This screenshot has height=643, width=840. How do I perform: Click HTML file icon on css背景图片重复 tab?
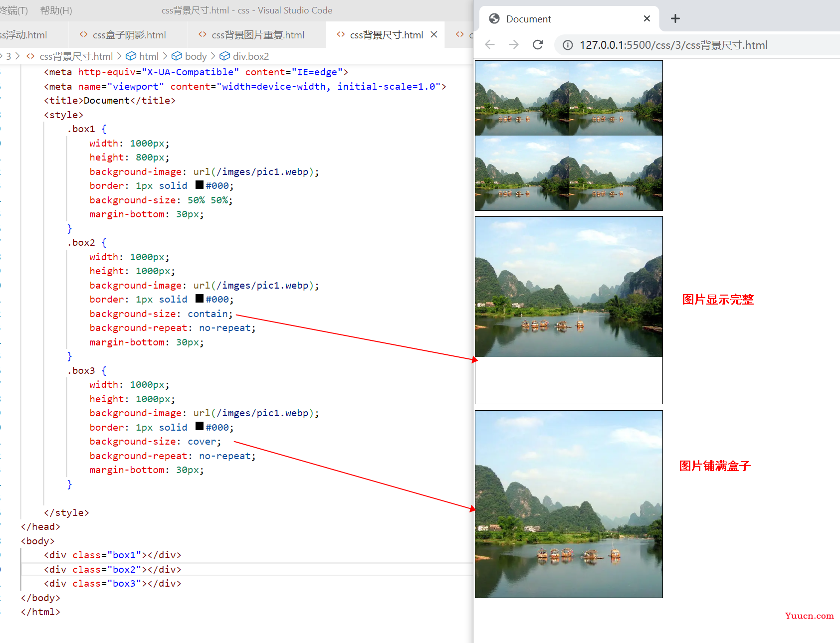pos(202,34)
